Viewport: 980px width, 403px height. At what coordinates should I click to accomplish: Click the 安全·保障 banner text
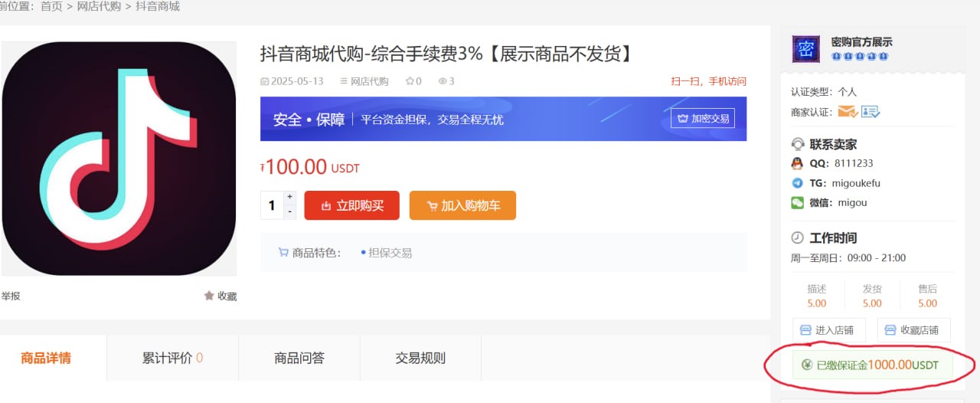(309, 120)
